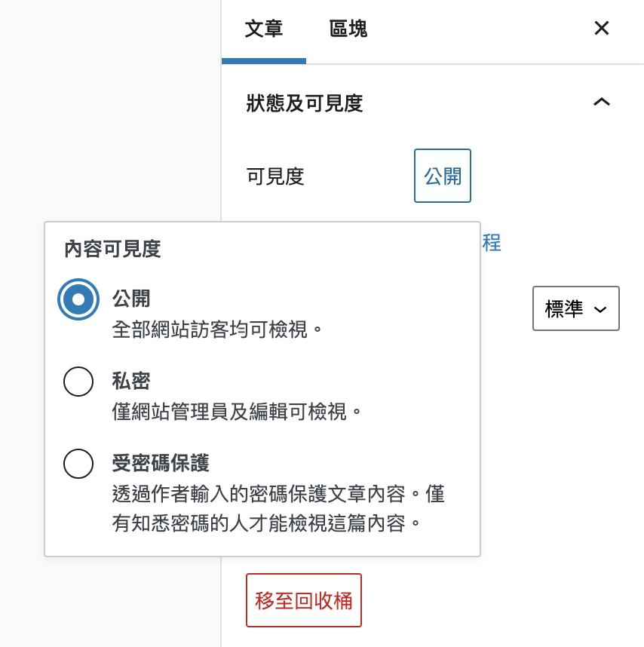Viewport: 644px width, 647px height.
Task: Switch to the 區塊 tab
Action: click(348, 30)
